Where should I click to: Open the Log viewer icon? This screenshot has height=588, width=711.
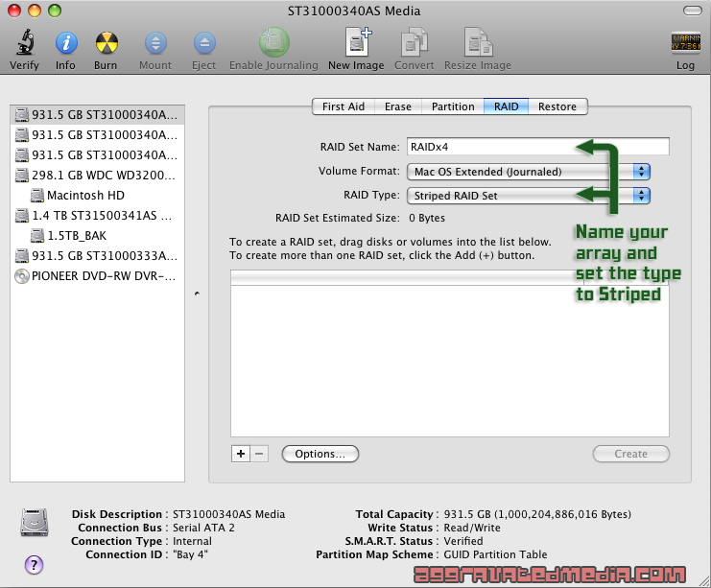coord(686,42)
